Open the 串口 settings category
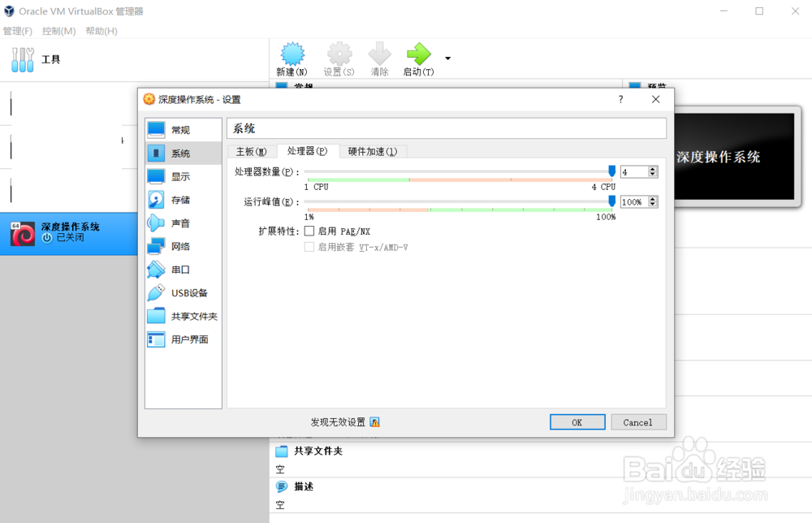 click(x=184, y=270)
